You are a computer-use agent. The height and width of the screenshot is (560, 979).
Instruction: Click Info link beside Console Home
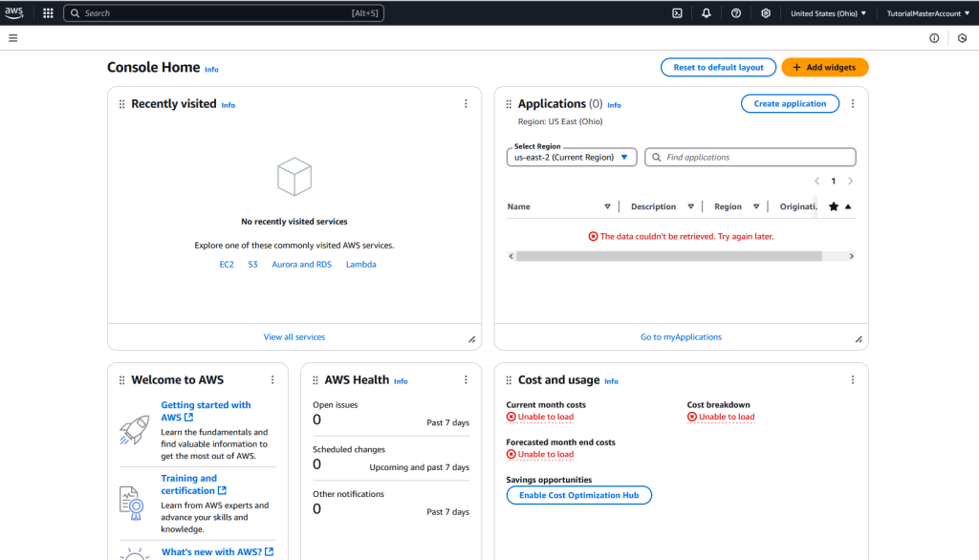pos(211,70)
